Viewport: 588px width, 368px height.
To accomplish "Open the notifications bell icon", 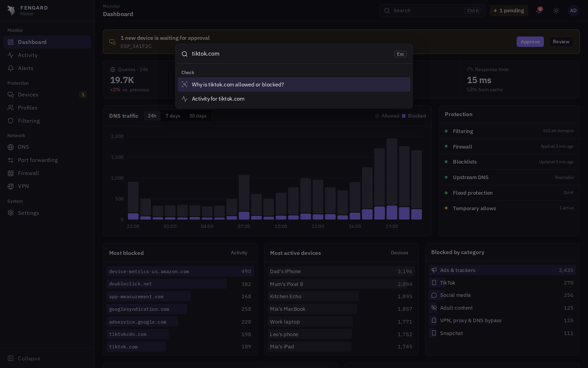I will coord(539,11).
